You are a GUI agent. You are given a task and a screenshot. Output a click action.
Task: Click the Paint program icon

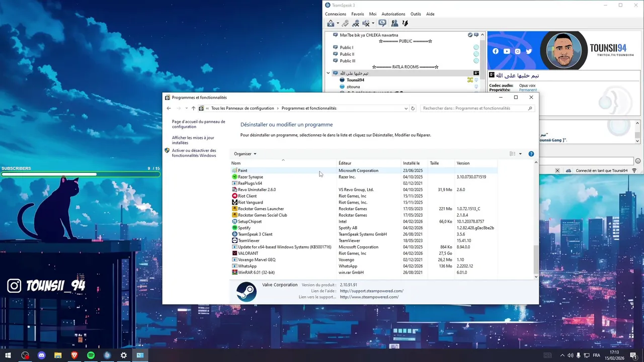pos(234,170)
